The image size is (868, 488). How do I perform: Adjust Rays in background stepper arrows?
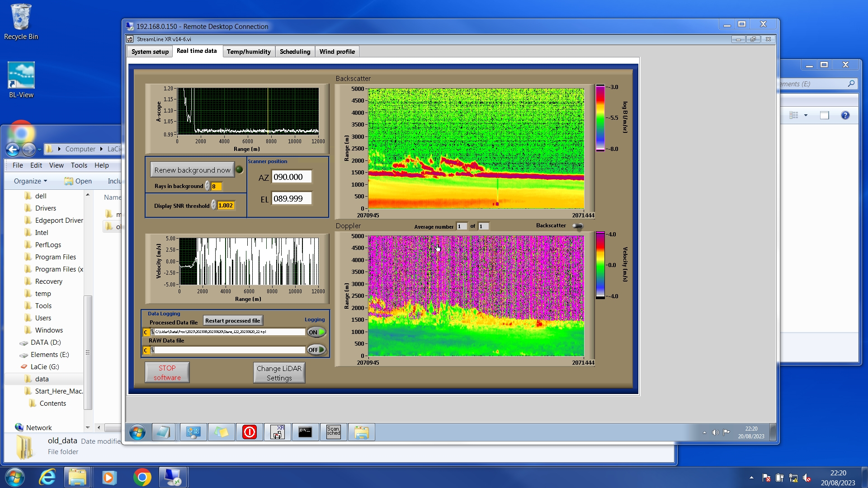[x=208, y=186]
